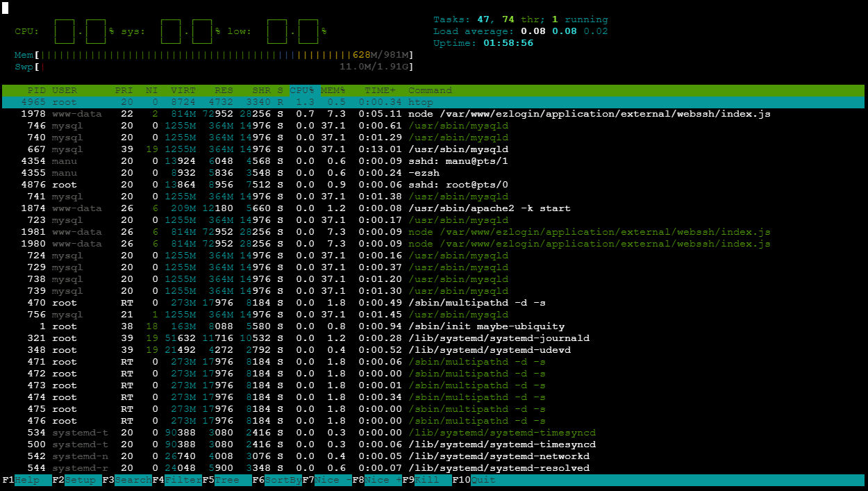Select node process row PID 1981
This screenshot has width=868, height=491.
coord(433,232)
